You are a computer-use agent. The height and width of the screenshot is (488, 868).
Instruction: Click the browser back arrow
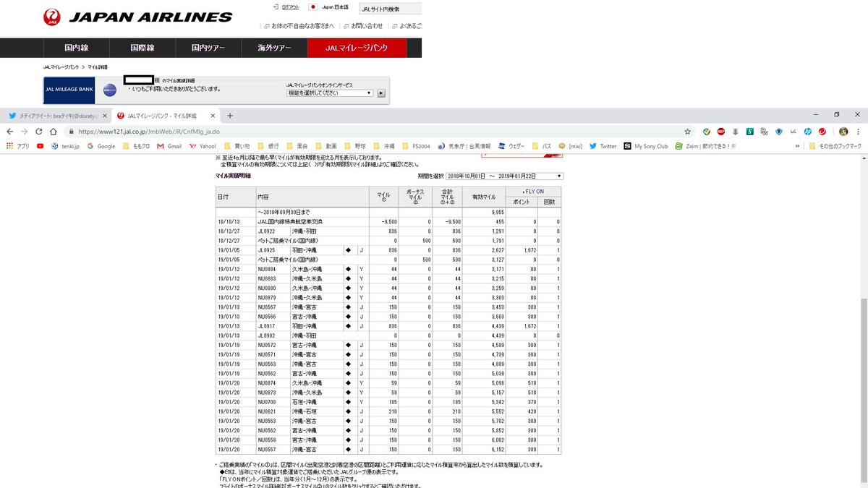tap(9, 132)
